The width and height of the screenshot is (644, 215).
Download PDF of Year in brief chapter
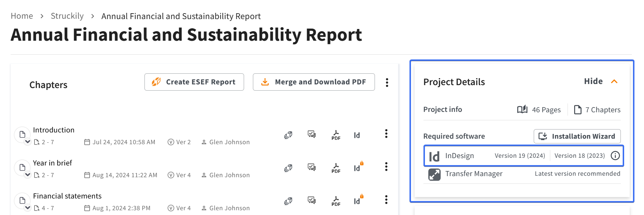pyautogui.click(x=336, y=168)
